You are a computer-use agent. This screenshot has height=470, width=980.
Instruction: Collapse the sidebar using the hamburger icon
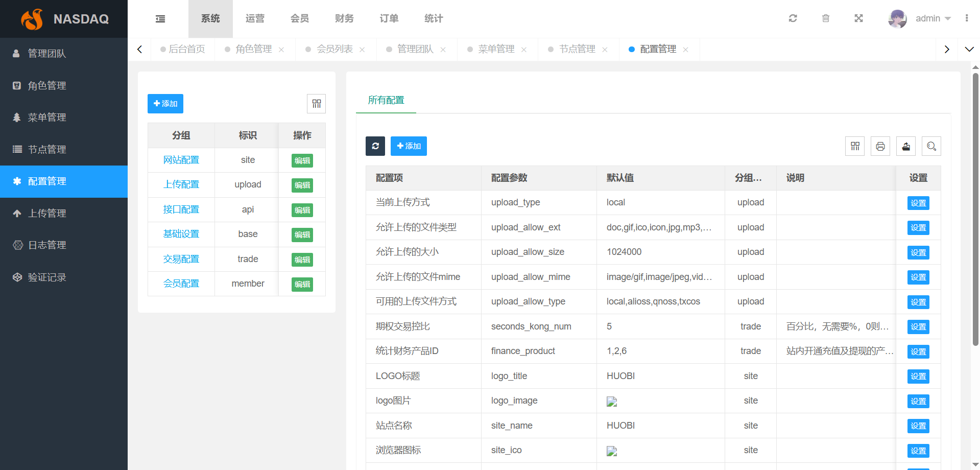point(160,19)
